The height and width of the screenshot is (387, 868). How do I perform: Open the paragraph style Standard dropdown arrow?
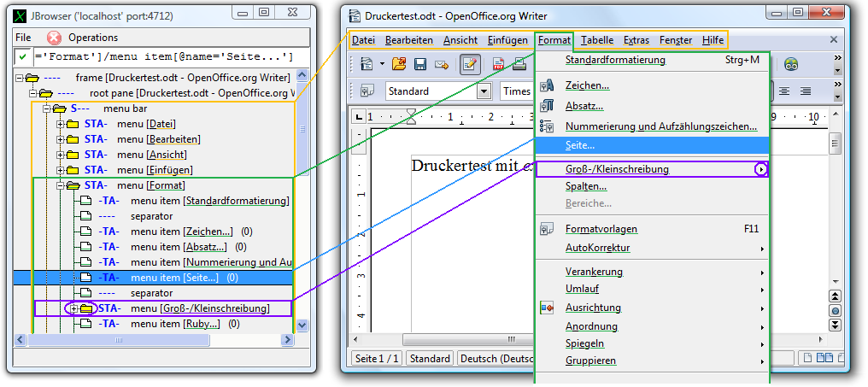(x=484, y=91)
